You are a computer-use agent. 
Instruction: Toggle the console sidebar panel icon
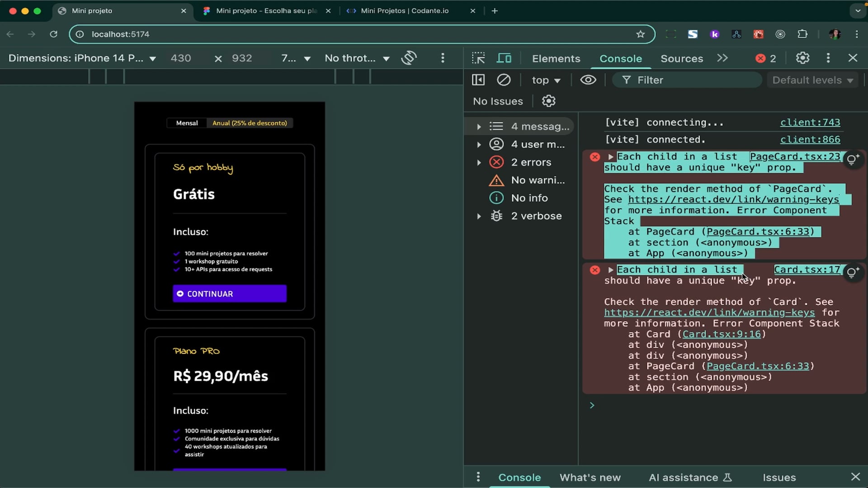(x=478, y=80)
